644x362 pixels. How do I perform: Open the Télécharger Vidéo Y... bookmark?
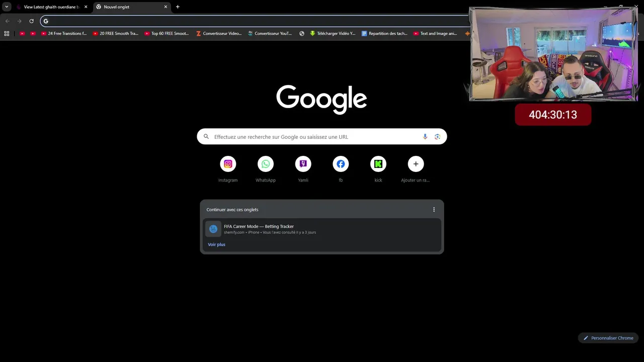coord(333,34)
